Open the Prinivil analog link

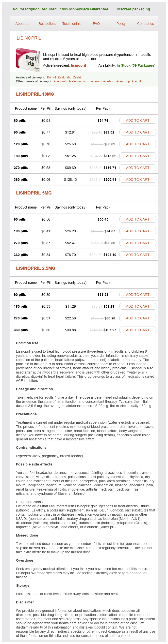(x=51, y=77)
